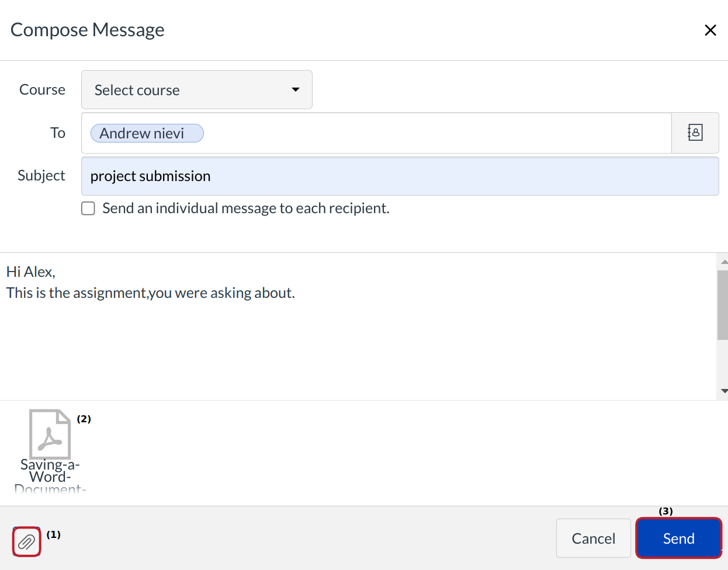Click the message body scrollbar thumb

pyautogui.click(x=722, y=304)
